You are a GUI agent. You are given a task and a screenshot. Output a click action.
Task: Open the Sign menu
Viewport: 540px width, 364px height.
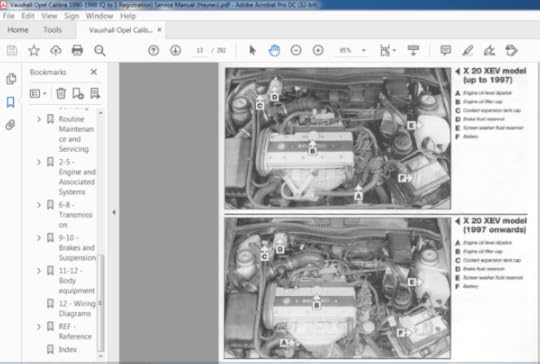[x=71, y=16]
